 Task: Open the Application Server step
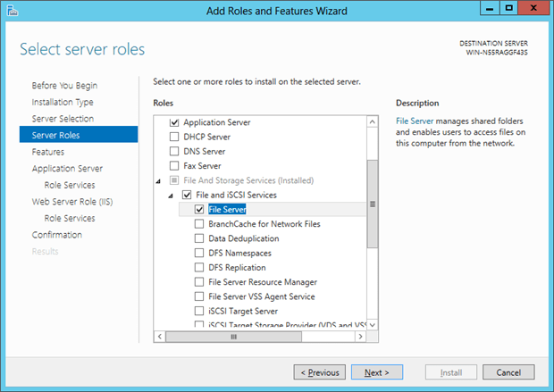click(67, 169)
